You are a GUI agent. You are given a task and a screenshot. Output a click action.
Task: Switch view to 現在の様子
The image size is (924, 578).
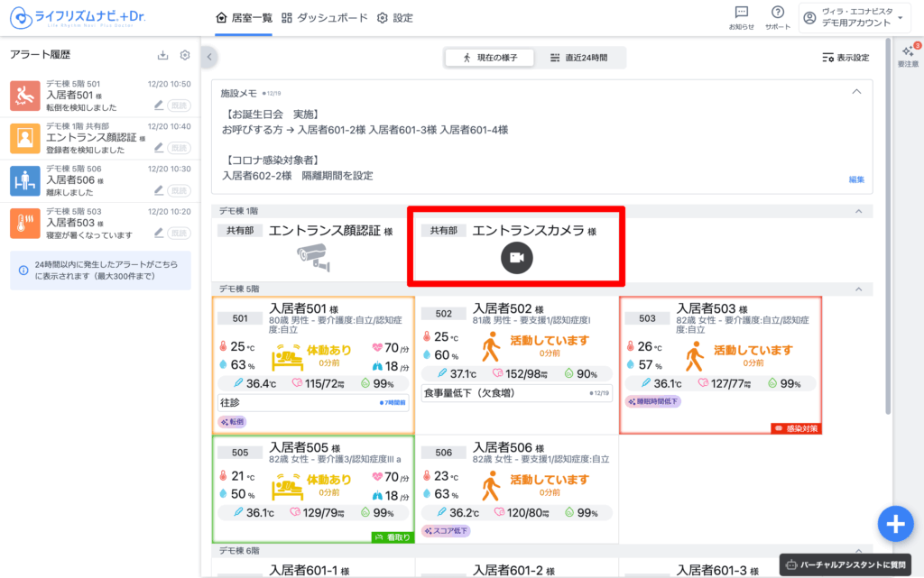tap(490, 58)
